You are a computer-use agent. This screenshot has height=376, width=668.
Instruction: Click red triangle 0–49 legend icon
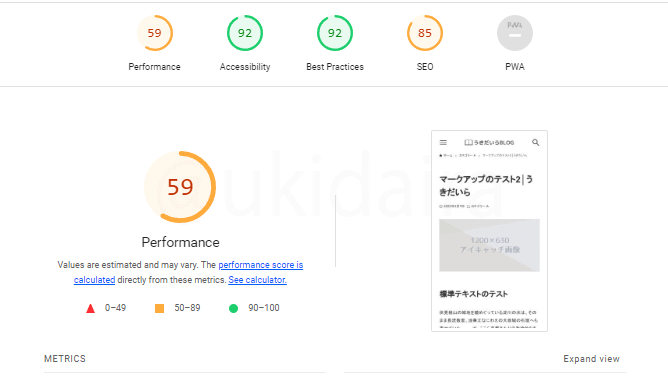point(90,308)
